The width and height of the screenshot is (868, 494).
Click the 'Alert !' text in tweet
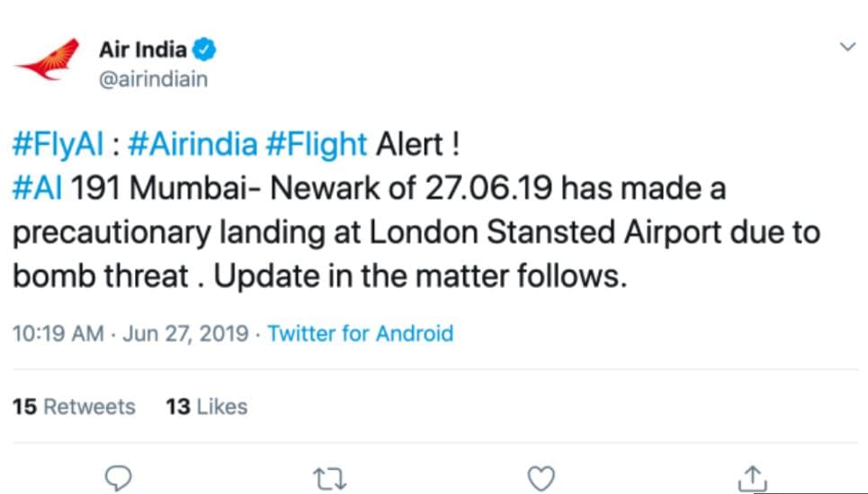[417, 145]
